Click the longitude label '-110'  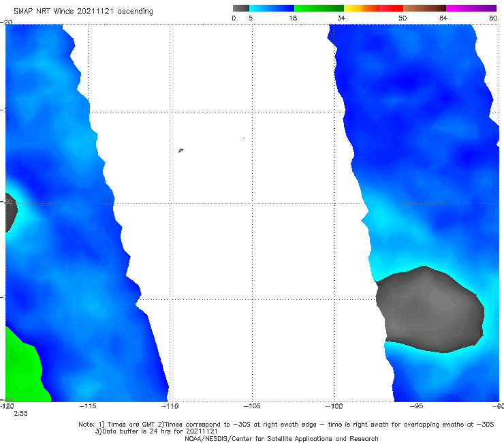[170, 406]
